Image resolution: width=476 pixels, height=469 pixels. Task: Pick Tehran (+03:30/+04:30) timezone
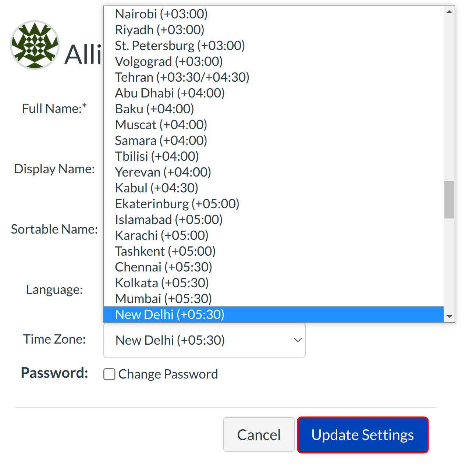tap(182, 77)
